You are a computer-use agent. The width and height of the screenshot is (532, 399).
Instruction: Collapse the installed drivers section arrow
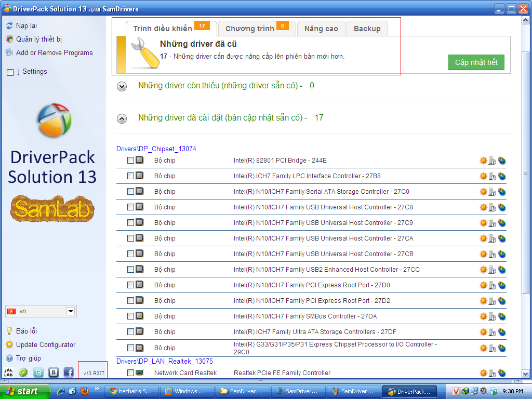122,119
